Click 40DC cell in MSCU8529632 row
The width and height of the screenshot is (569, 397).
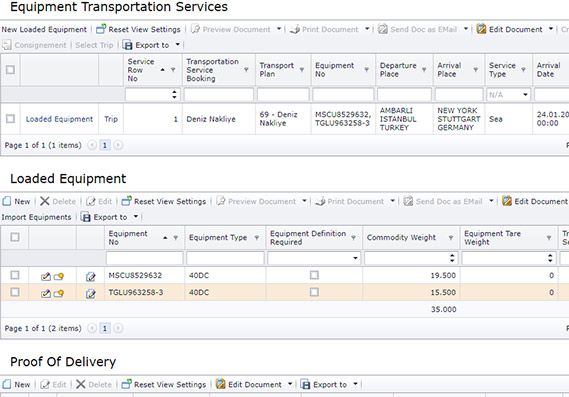[225, 275]
